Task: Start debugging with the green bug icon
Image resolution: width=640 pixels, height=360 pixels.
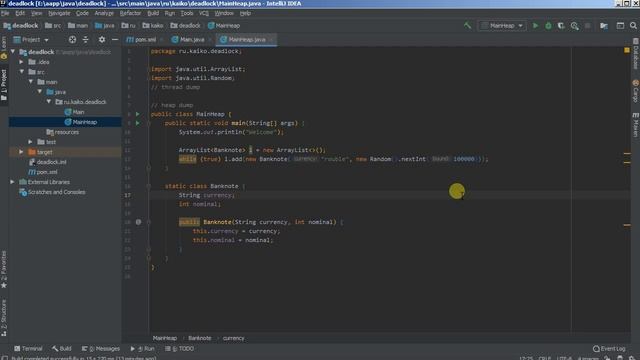Action: (x=548, y=26)
